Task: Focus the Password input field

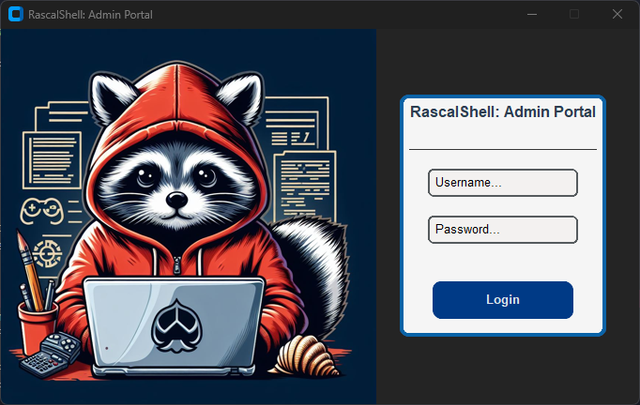Action: pos(503,230)
